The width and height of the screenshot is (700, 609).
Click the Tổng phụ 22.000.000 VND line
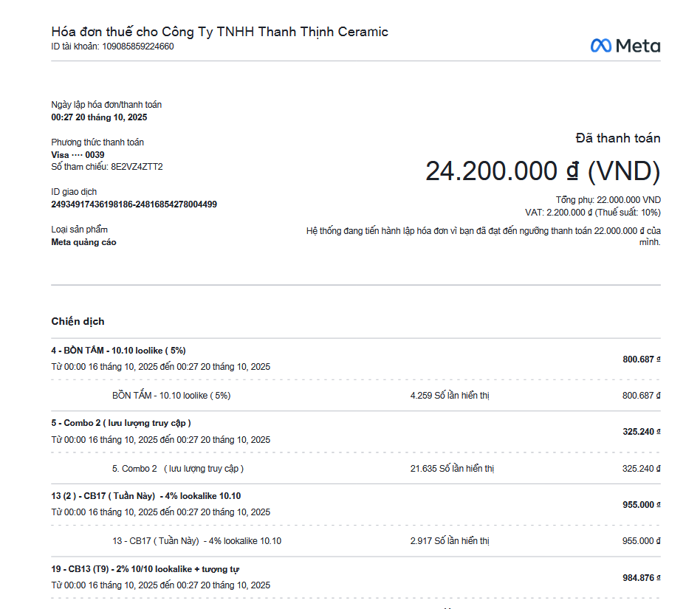coord(608,200)
